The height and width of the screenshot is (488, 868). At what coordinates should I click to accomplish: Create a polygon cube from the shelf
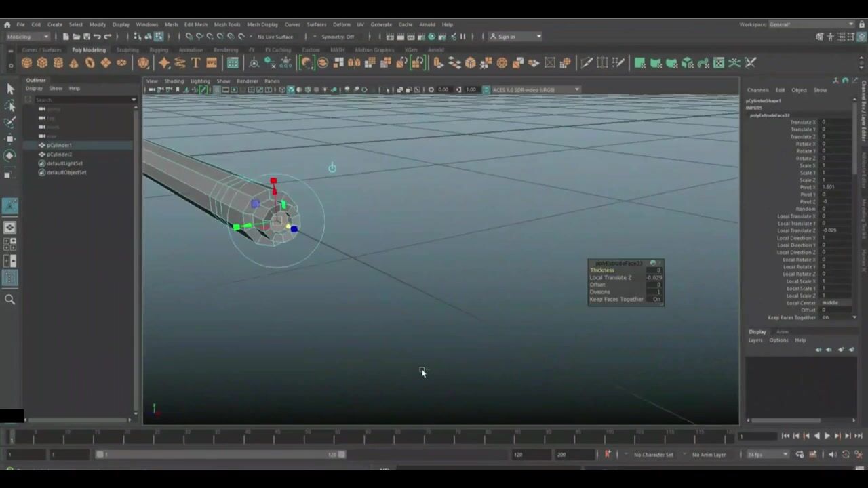(42, 63)
